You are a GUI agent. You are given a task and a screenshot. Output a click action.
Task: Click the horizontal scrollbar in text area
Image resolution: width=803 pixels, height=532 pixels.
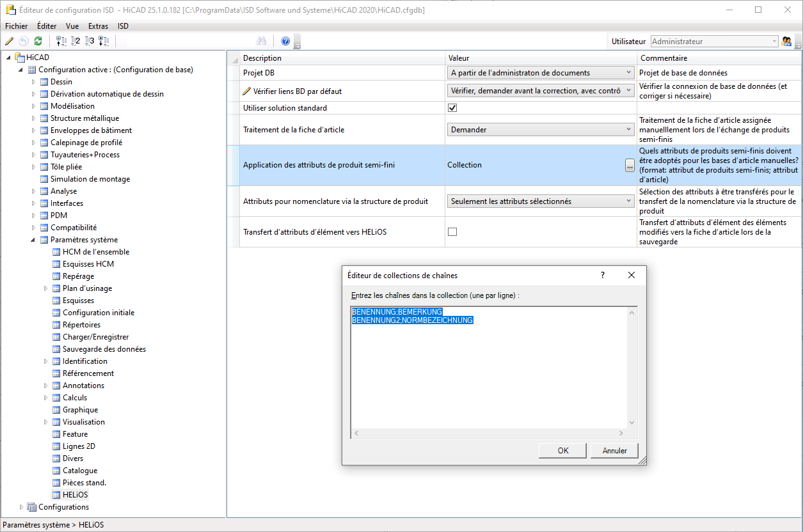click(489, 433)
